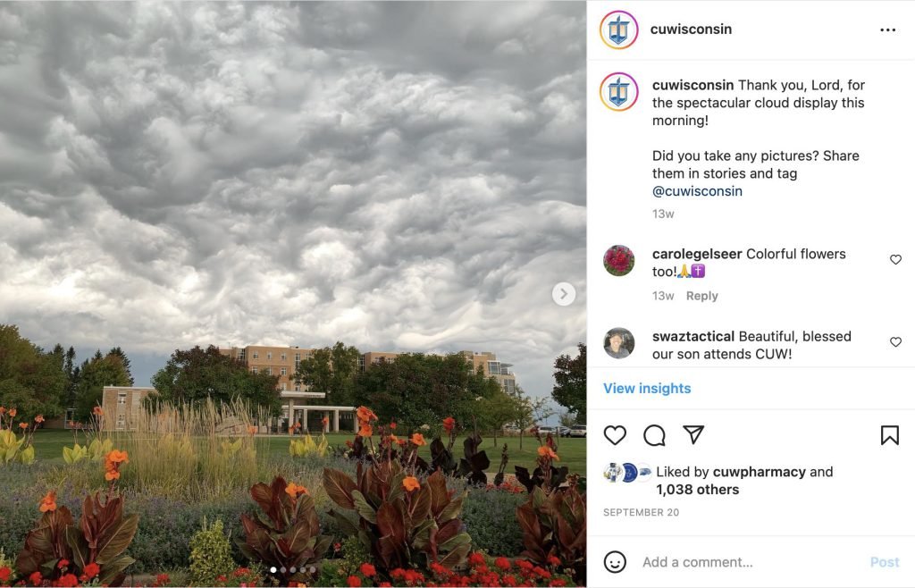Reply to carolegelseer's comment
Viewport: 915px width, 588px height.
point(702,296)
